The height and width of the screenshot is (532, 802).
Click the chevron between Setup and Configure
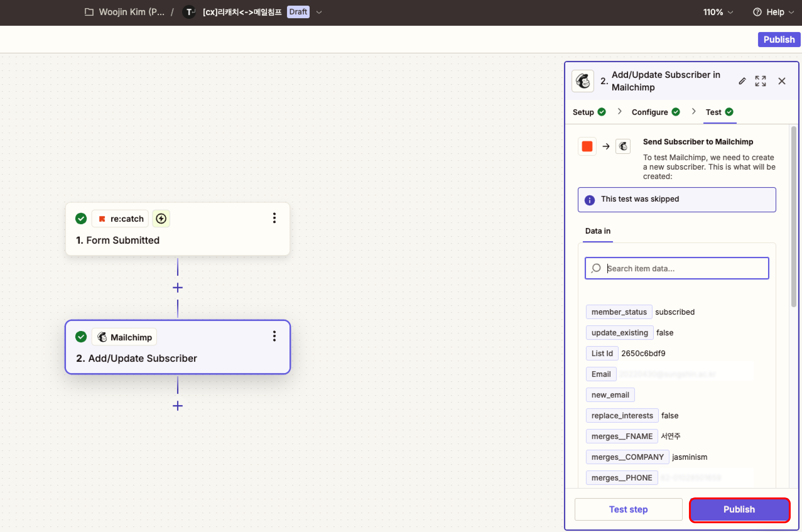click(x=619, y=112)
